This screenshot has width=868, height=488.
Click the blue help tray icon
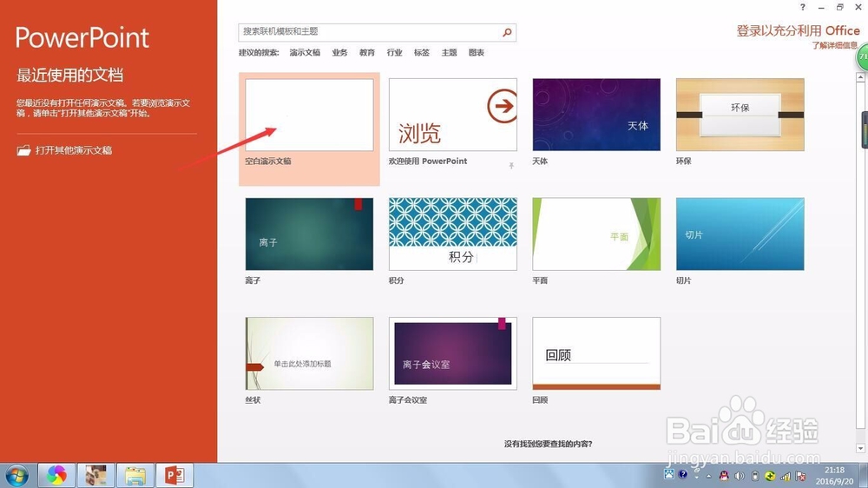pos(683,475)
